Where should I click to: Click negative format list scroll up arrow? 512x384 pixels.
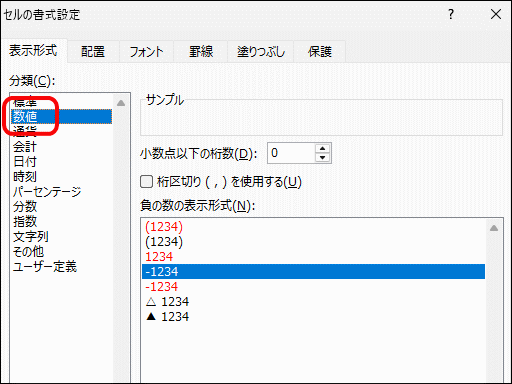pos(494,228)
